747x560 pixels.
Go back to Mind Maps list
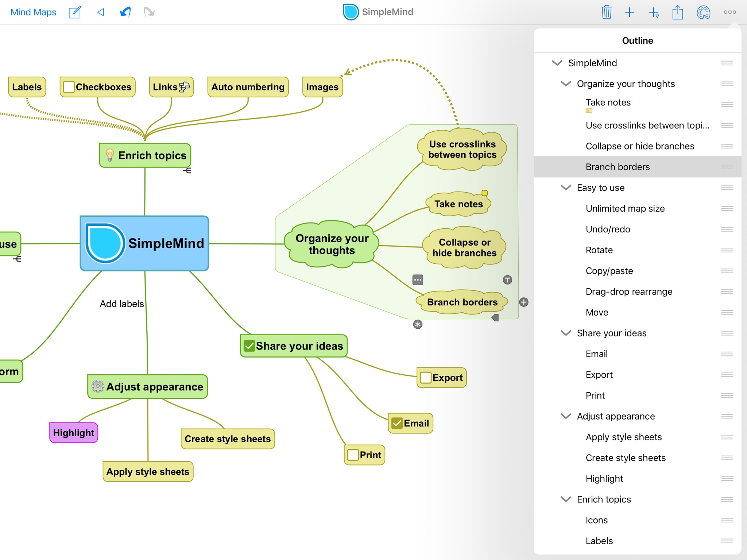tap(34, 12)
